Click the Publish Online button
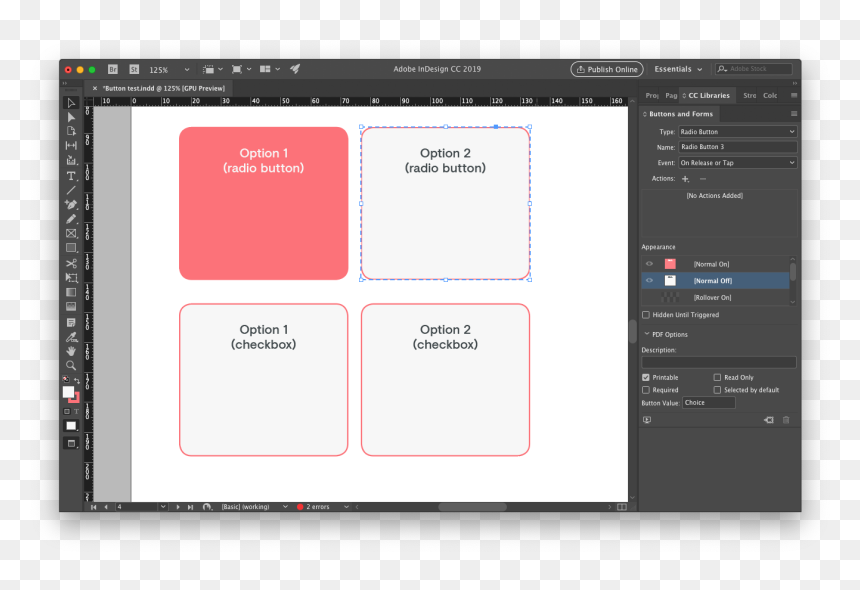Image resolution: width=860 pixels, height=590 pixels. coord(607,69)
